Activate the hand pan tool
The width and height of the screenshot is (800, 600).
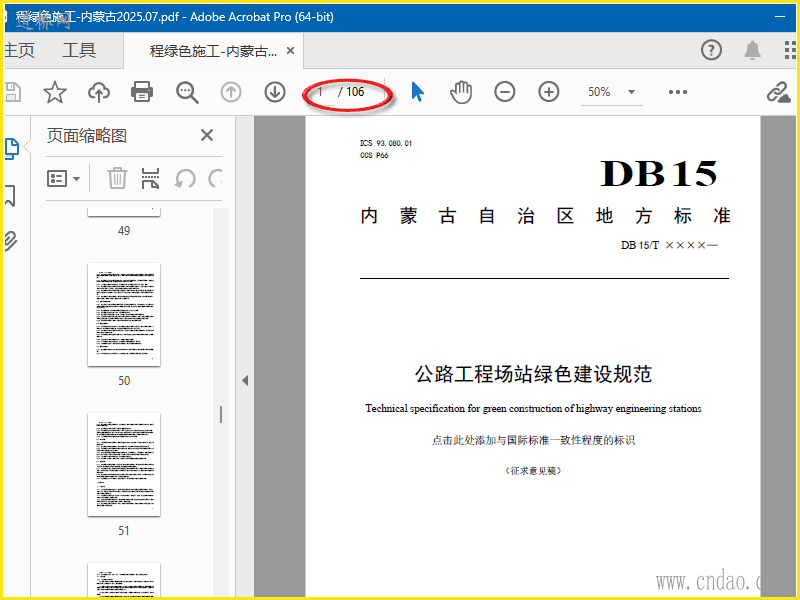coord(461,92)
